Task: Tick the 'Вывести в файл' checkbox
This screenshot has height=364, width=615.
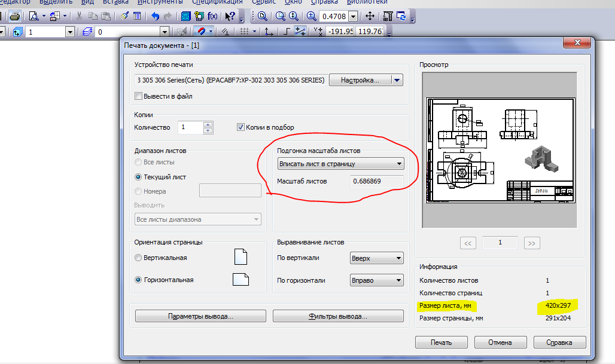Action: coord(138,96)
